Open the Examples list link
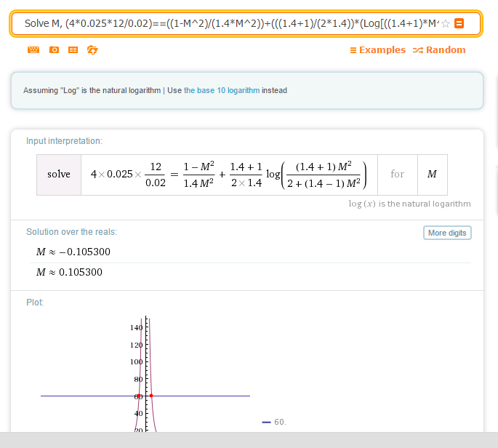The height and width of the screenshot is (448, 498). click(x=377, y=50)
